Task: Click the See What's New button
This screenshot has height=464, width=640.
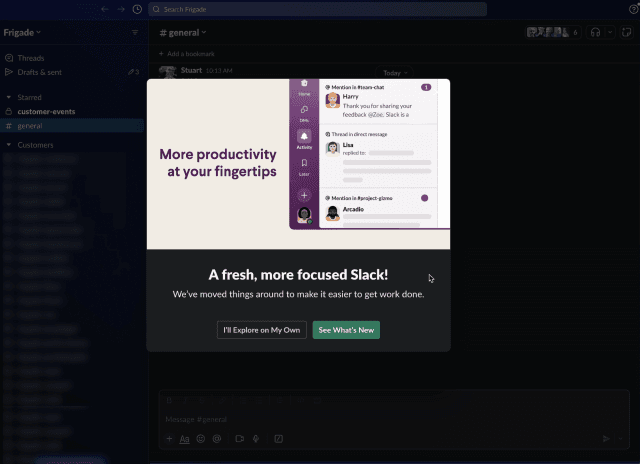Action: (x=346, y=330)
